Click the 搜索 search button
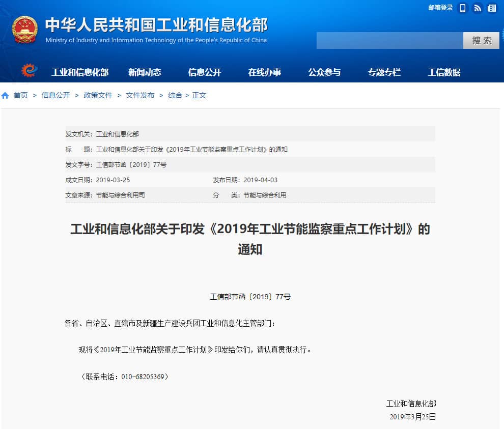The width and height of the screenshot is (504, 429). [481, 41]
